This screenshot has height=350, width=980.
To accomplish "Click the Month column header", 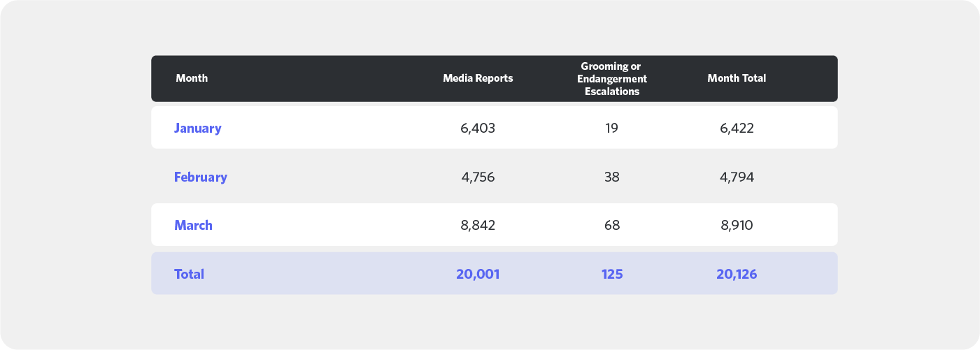I will tap(192, 78).
